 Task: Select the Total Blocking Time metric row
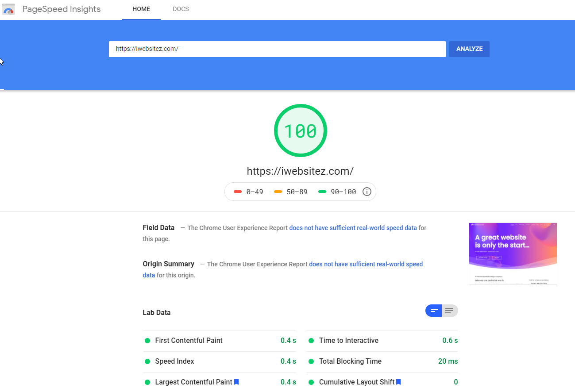[x=382, y=361]
